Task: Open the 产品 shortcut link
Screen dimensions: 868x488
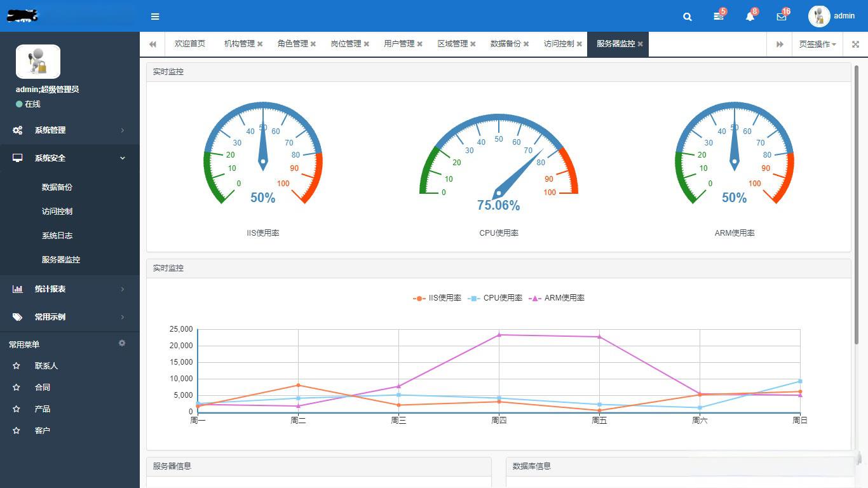Action: (43, 409)
